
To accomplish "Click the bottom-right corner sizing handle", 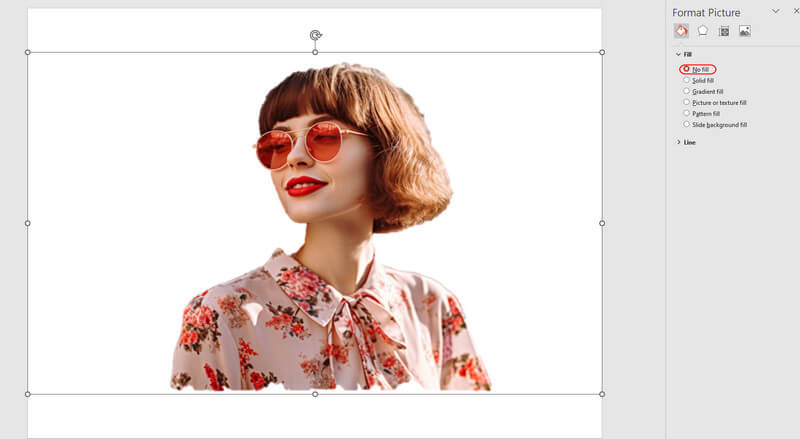I will (x=602, y=394).
